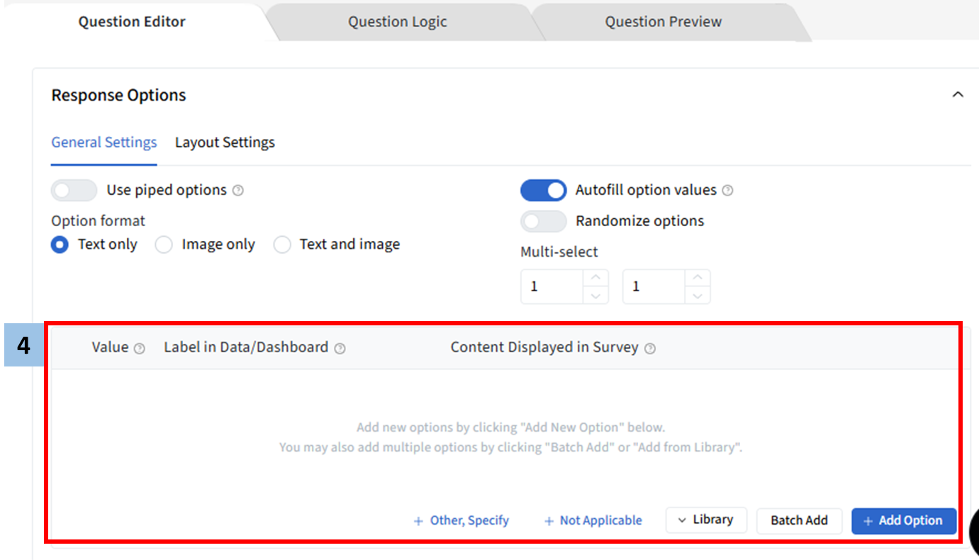This screenshot has width=979, height=560.
Task: Click help icon next to Content Displayed in Survey
Action: tap(650, 348)
